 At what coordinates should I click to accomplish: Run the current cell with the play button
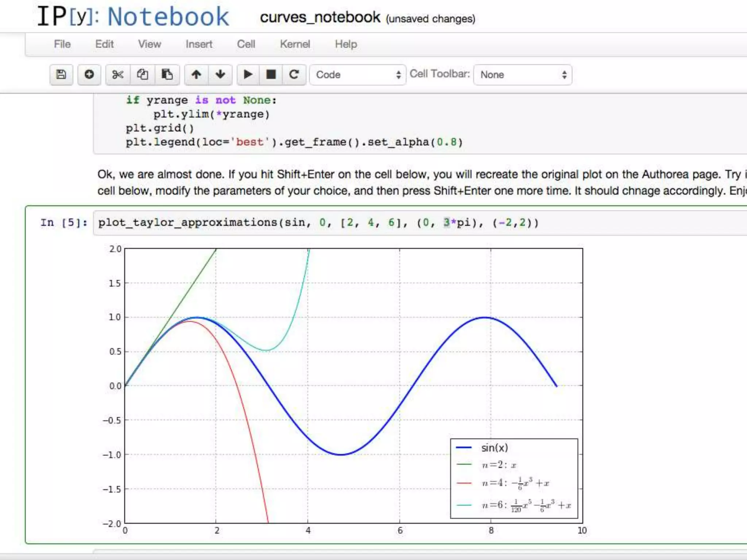(248, 75)
